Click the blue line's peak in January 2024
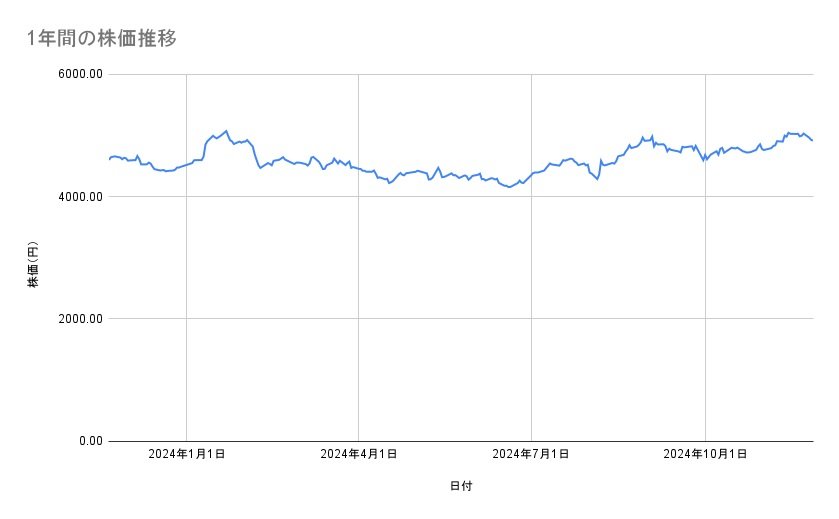This screenshot has height=519, width=839. coord(226,131)
